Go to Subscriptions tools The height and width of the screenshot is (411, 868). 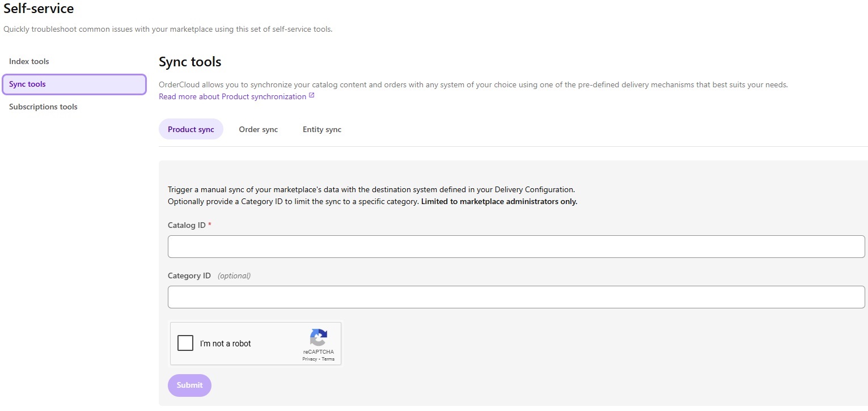(x=43, y=107)
